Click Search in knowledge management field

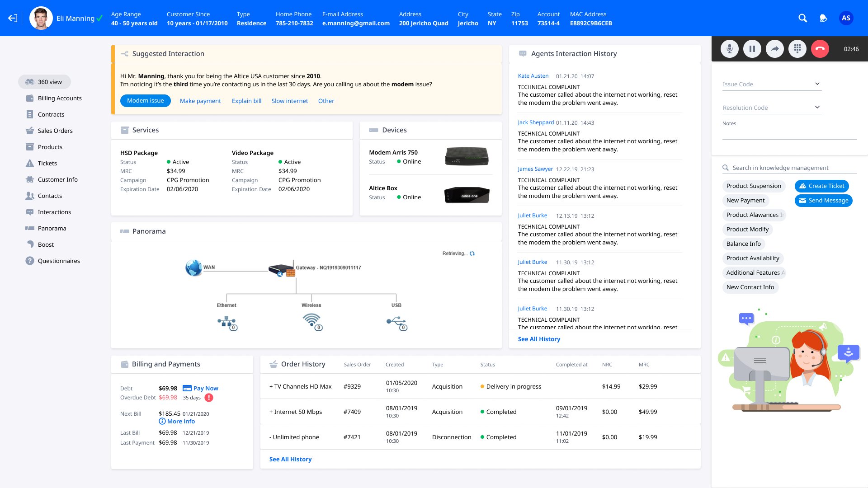click(x=789, y=168)
